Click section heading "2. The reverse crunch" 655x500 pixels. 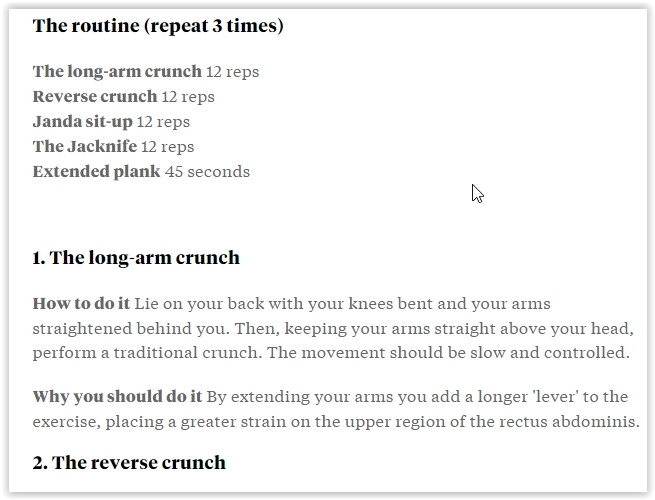pyautogui.click(x=129, y=463)
